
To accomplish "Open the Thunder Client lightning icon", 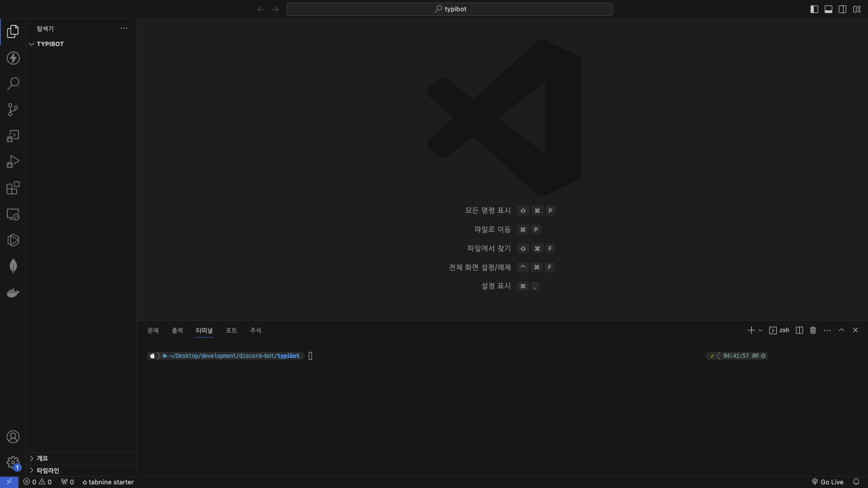I will point(13,58).
